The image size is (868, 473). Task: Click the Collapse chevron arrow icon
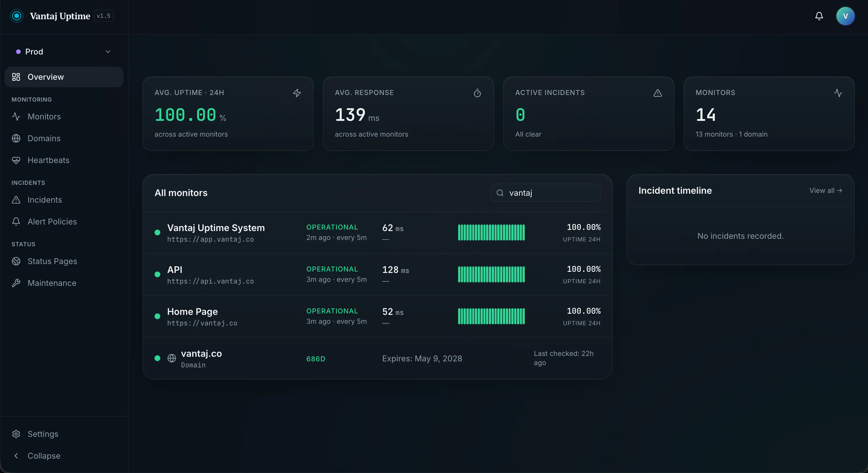coord(16,456)
